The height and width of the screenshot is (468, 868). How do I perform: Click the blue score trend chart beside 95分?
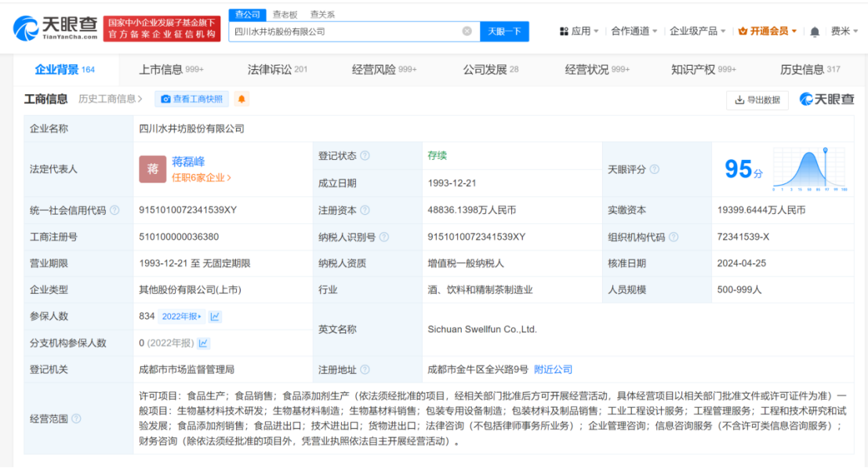811,168
